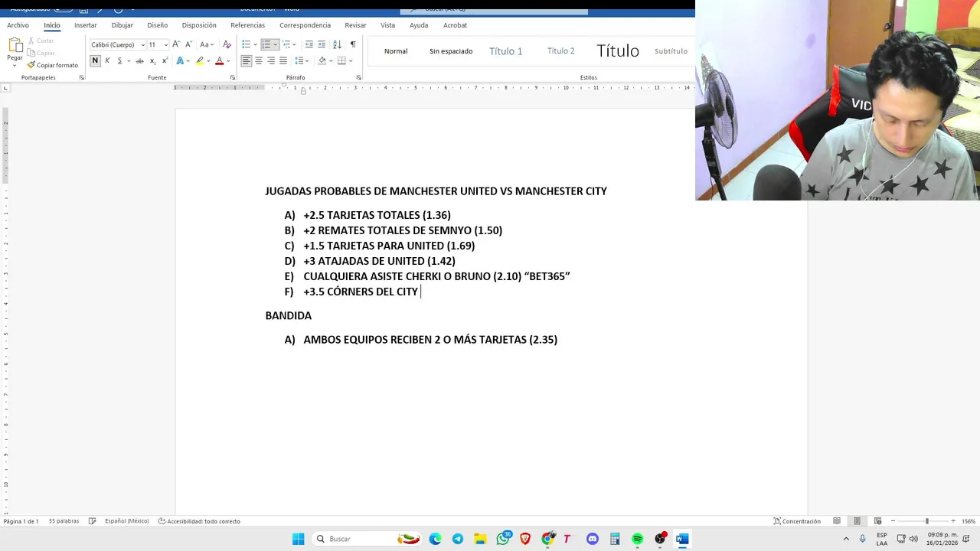Decrease paragraph indent
The width and height of the screenshot is (980, 551).
click(309, 44)
